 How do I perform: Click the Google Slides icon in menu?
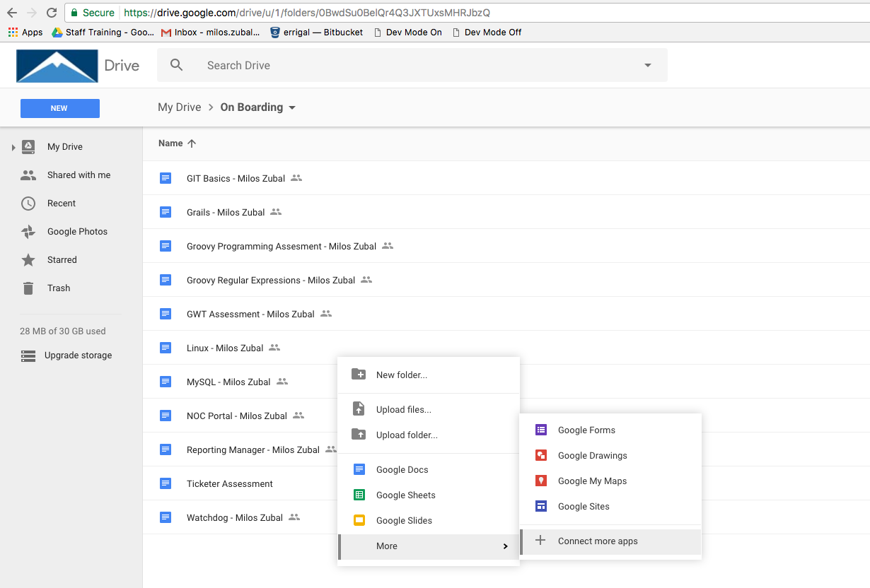coord(359,520)
